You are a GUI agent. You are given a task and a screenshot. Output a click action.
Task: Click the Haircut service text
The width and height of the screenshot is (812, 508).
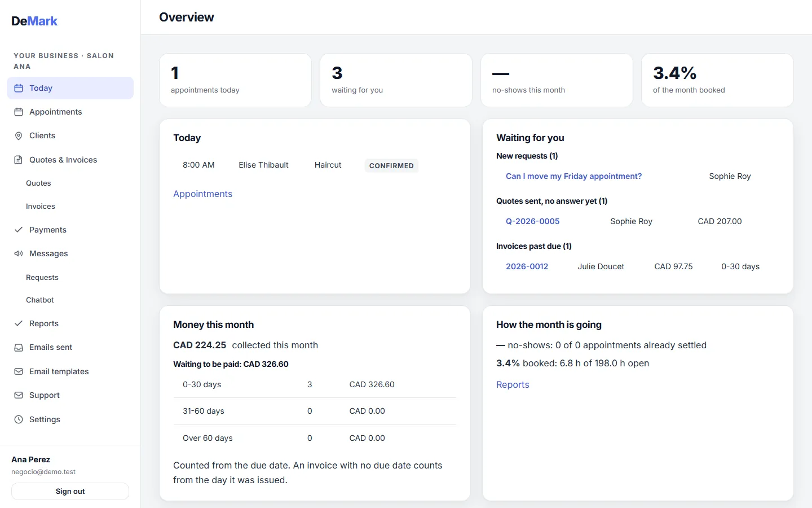[x=328, y=165]
